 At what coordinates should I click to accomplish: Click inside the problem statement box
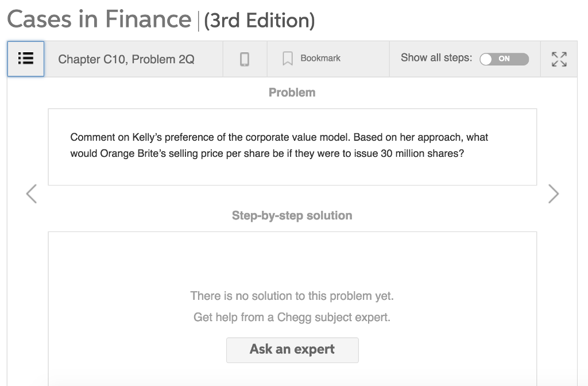tap(292, 145)
